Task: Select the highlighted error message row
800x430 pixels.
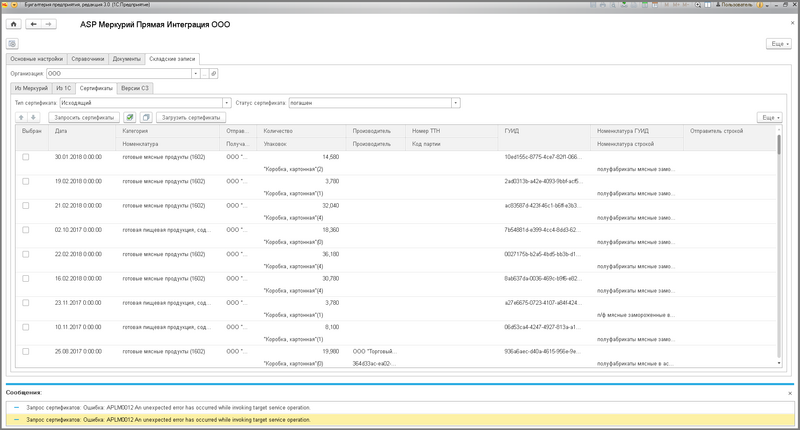Action: click(x=400, y=420)
